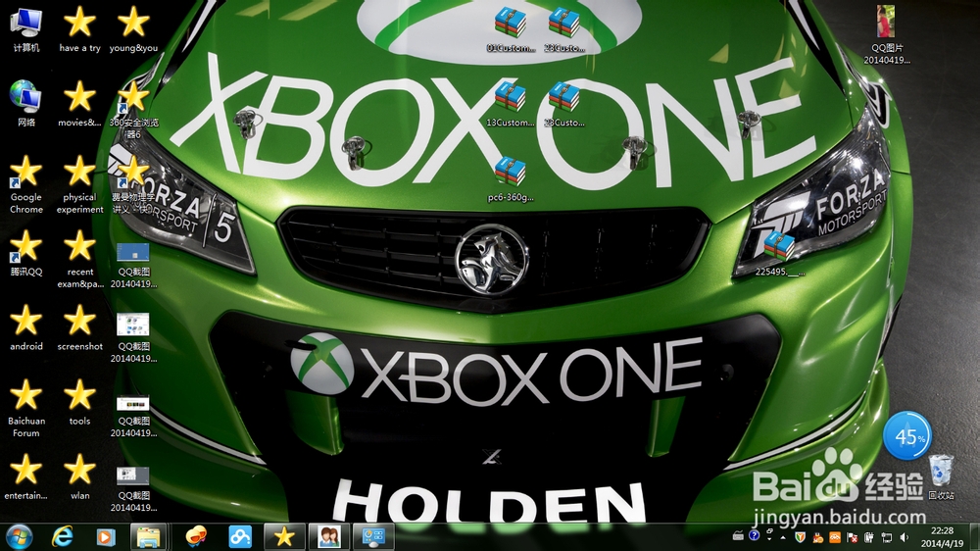980x551 pixels.
Task: Launch Internet Explorer from taskbar
Action: pyautogui.click(x=62, y=536)
